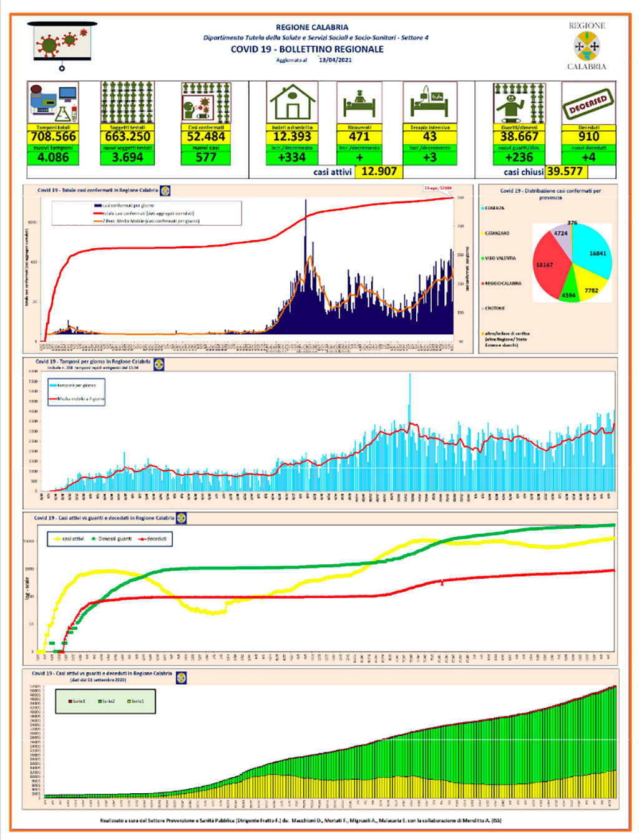The image size is (639, 840).
Task: Click the Regione Calabria crest logo
Action: [x=587, y=46]
